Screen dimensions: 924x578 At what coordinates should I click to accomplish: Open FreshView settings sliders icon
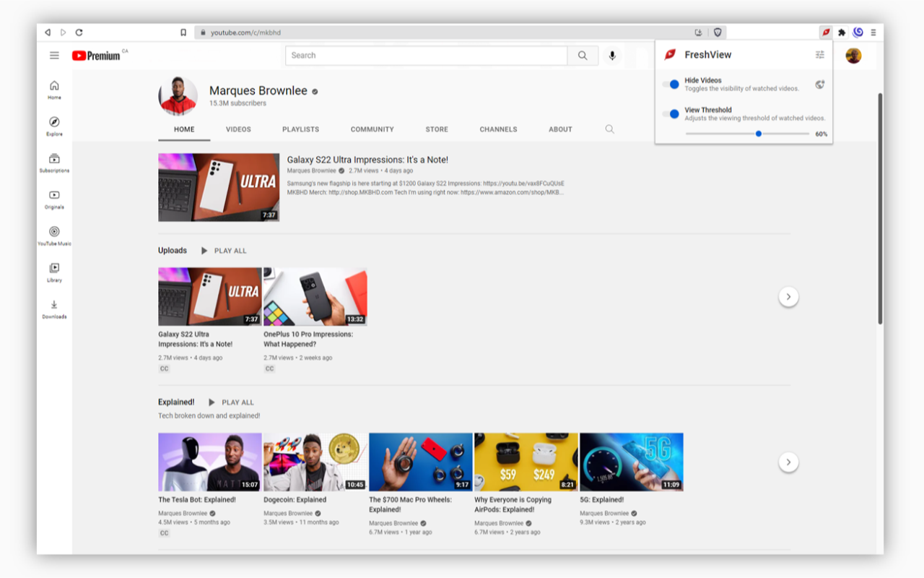(819, 55)
